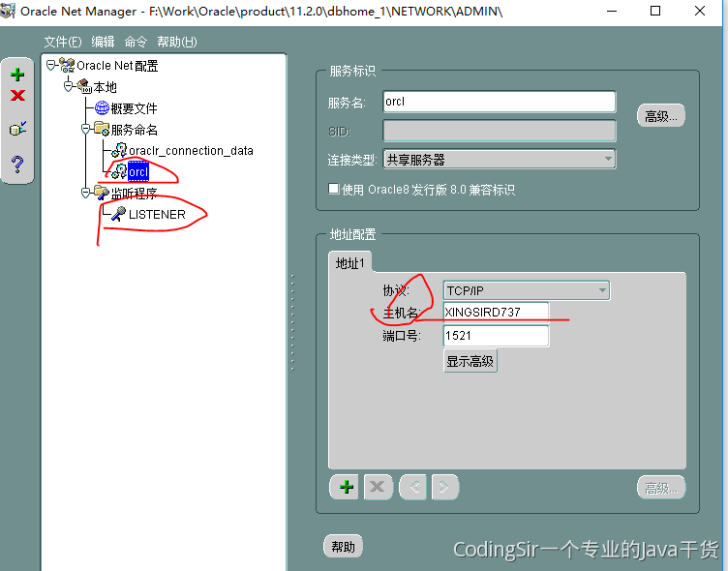
Task: Select the 概要文件 tree item
Action: pos(134,108)
